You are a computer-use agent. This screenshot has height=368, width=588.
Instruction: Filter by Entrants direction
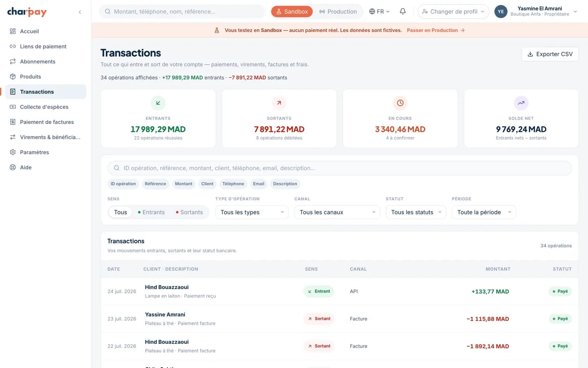pos(151,212)
